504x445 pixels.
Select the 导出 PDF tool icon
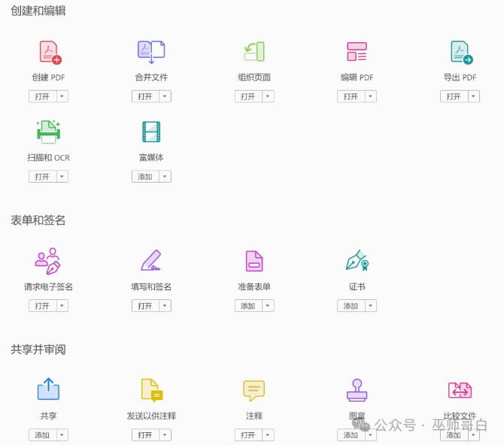click(x=462, y=53)
